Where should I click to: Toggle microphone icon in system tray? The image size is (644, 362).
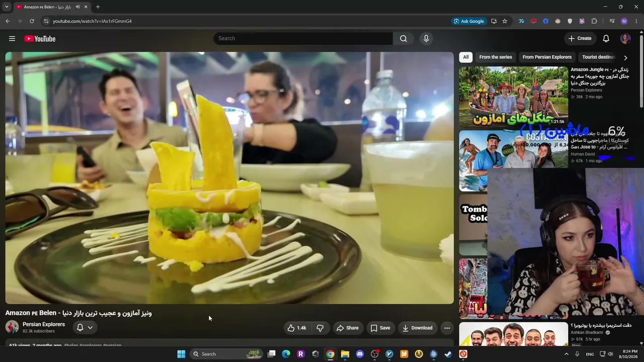pyautogui.click(x=577, y=354)
